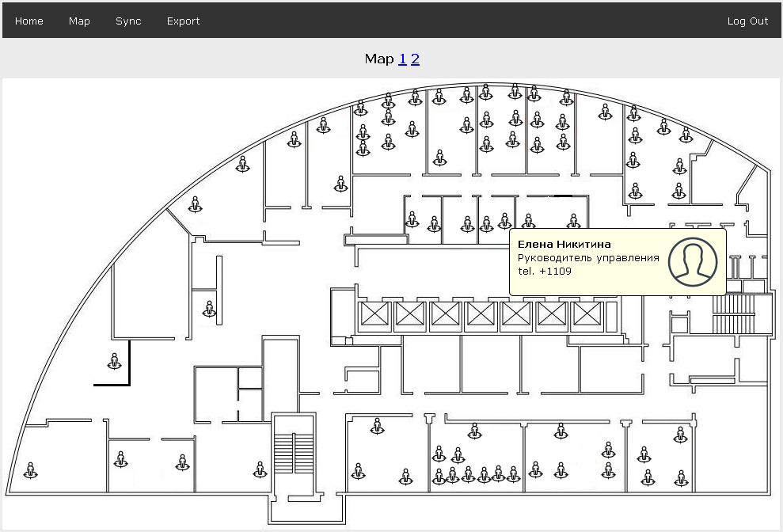Open the Sync menu item
The image size is (783, 532).
[x=128, y=21]
